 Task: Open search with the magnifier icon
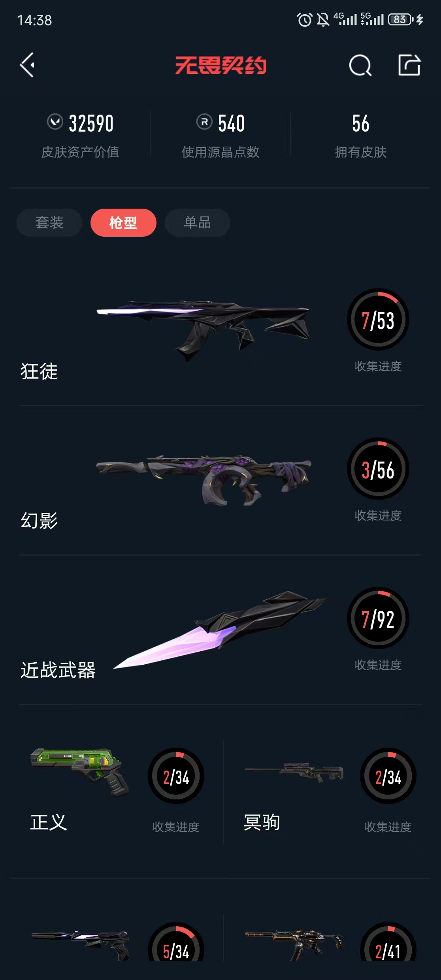coord(360,65)
